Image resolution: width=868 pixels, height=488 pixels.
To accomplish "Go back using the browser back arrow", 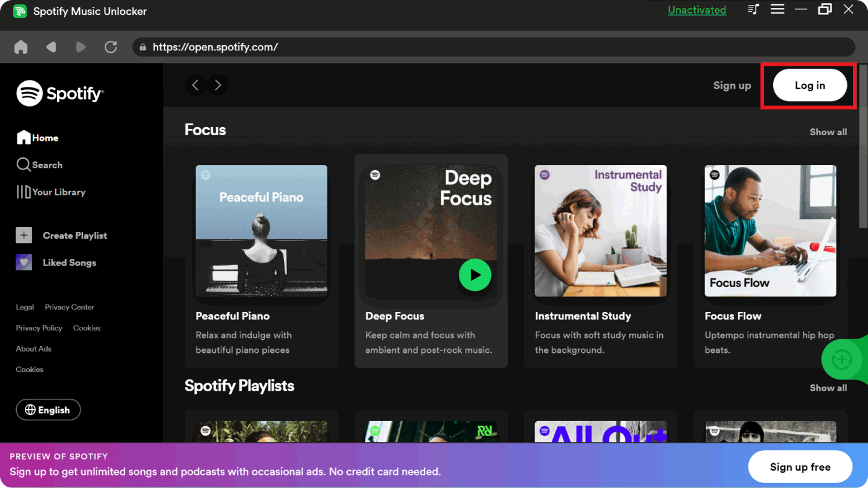I will 51,47.
